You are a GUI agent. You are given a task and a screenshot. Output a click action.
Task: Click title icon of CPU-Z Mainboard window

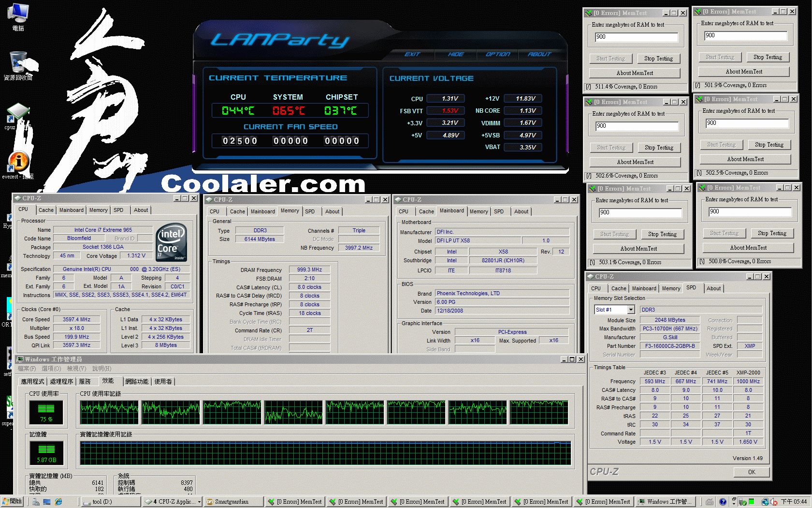coord(398,199)
